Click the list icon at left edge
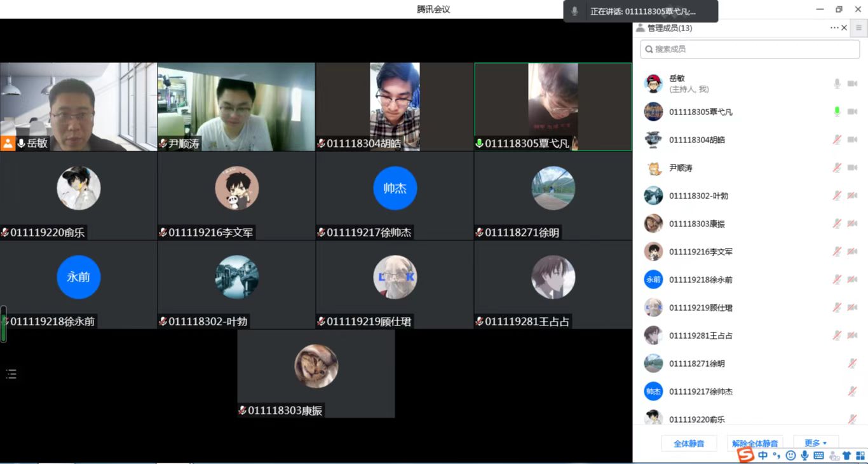 [x=11, y=374]
